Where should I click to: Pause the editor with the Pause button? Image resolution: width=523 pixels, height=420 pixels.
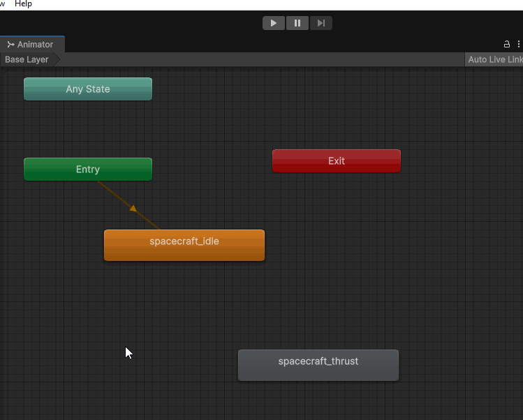click(297, 23)
